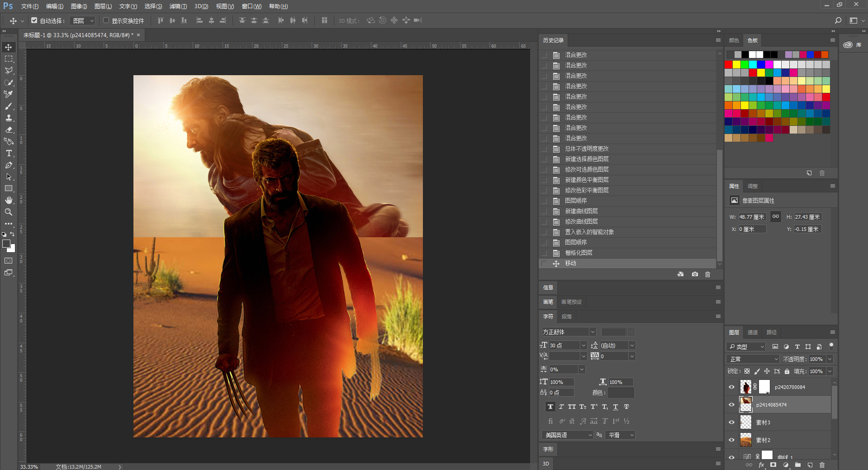Open the 滤镜 menu
The height and width of the screenshot is (470, 868).
(x=178, y=6)
